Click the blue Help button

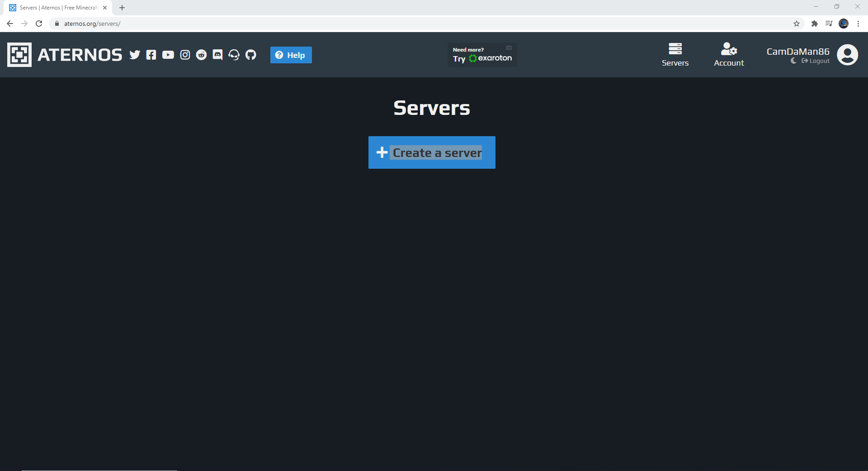(291, 55)
